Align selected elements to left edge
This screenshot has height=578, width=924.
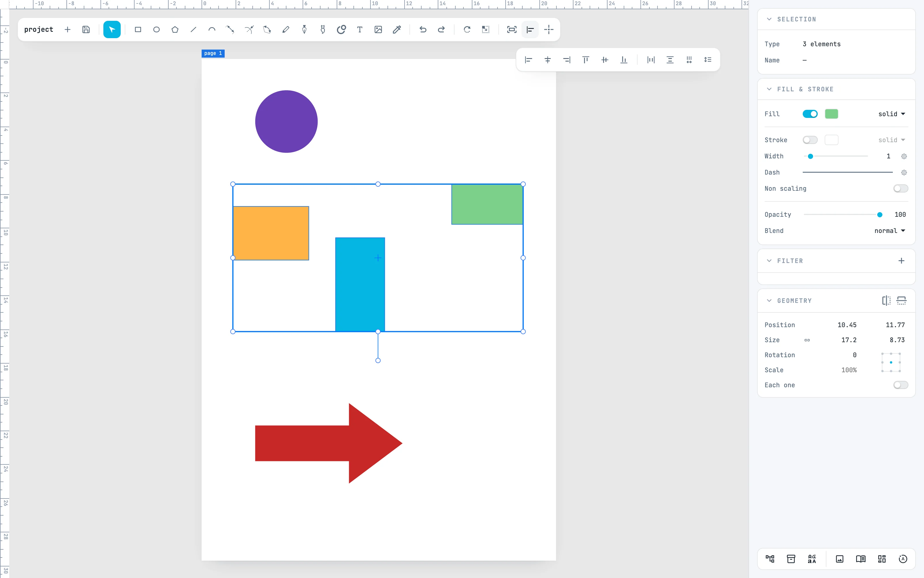(x=528, y=60)
